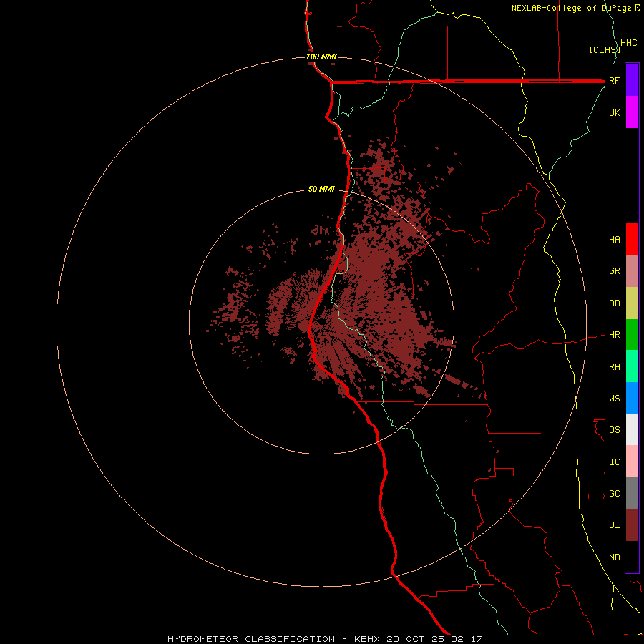
Task: Click the ND legend label
Action: click(x=614, y=557)
